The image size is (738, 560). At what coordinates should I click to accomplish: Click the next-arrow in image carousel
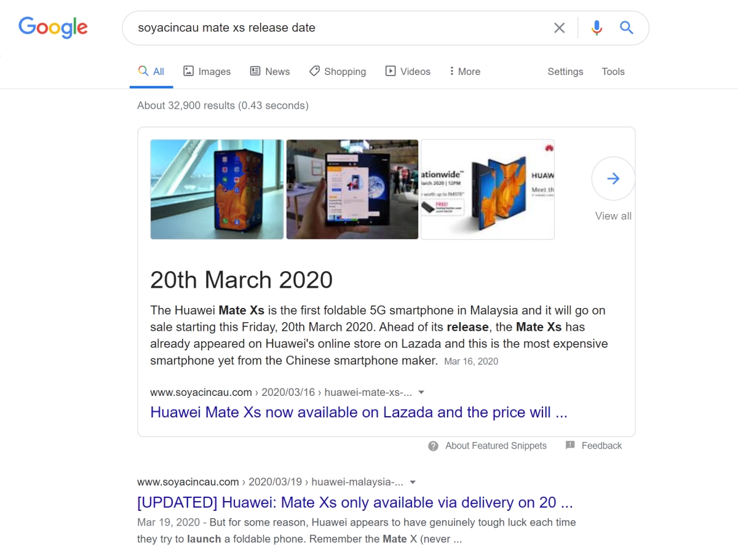point(613,178)
